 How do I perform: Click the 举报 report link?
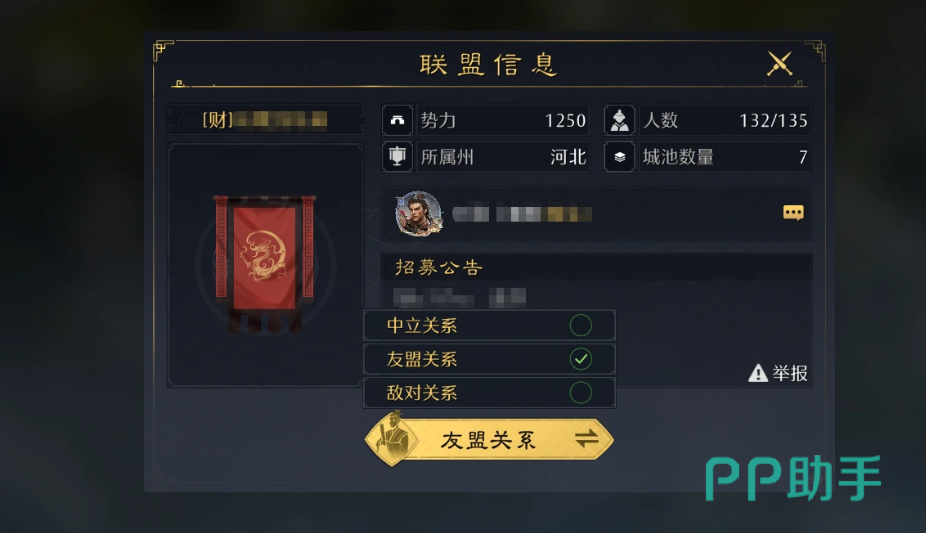point(790,373)
